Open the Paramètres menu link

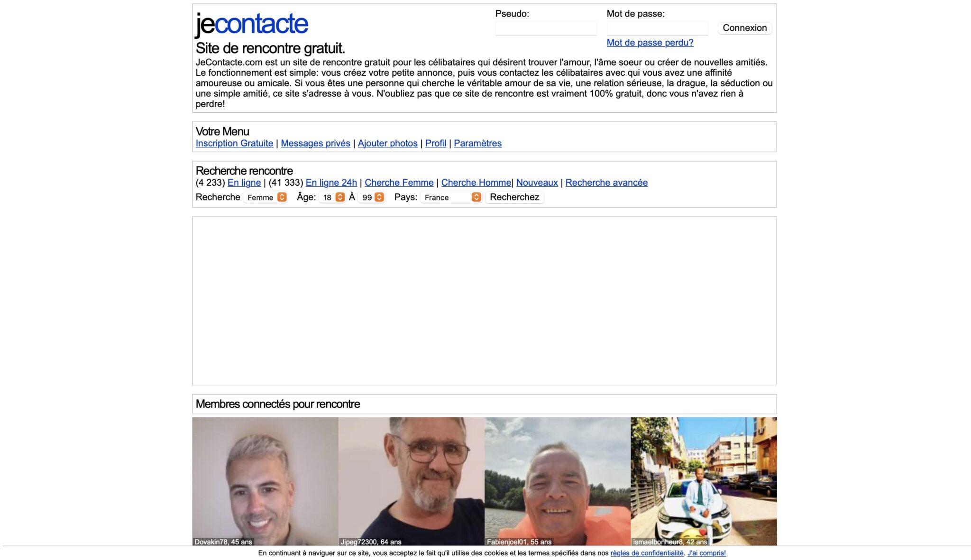pyautogui.click(x=477, y=143)
